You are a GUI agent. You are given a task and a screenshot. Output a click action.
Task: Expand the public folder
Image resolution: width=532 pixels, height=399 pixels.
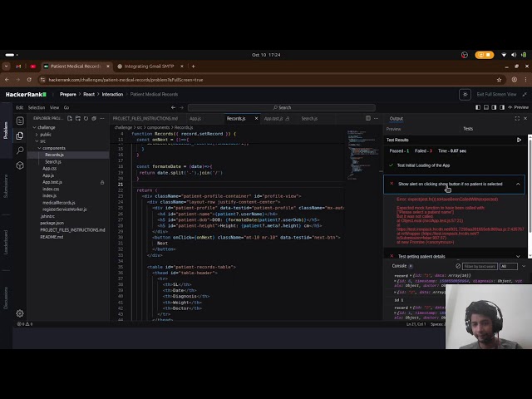pos(46,135)
